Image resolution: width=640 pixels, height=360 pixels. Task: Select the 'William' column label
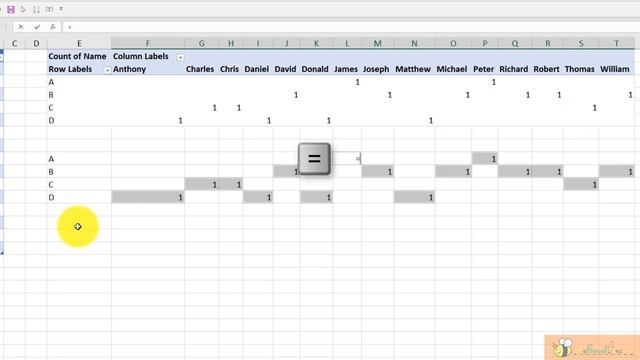pyautogui.click(x=615, y=69)
